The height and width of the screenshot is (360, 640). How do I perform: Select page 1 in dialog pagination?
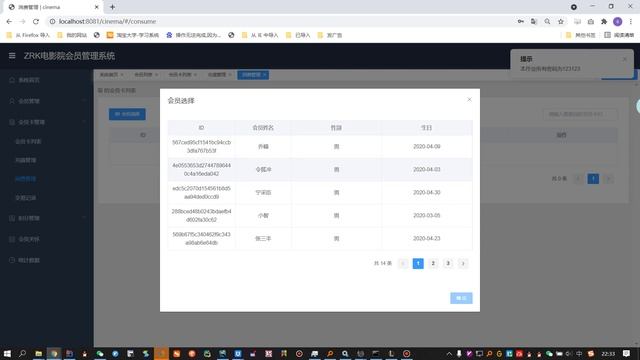tap(418, 264)
